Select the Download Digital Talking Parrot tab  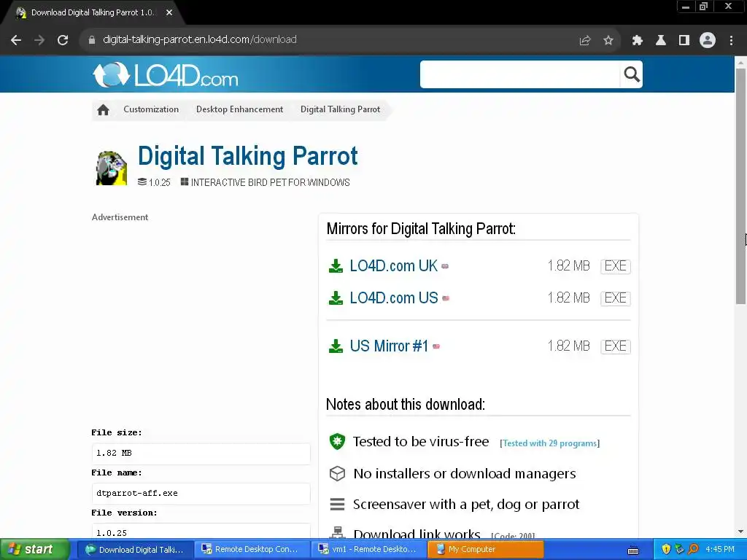(93, 13)
